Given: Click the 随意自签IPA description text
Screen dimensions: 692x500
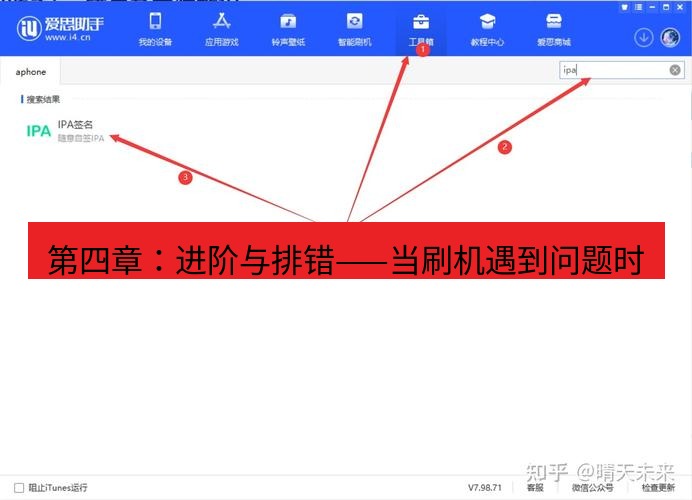Looking at the screenshot, I should click(x=81, y=139).
